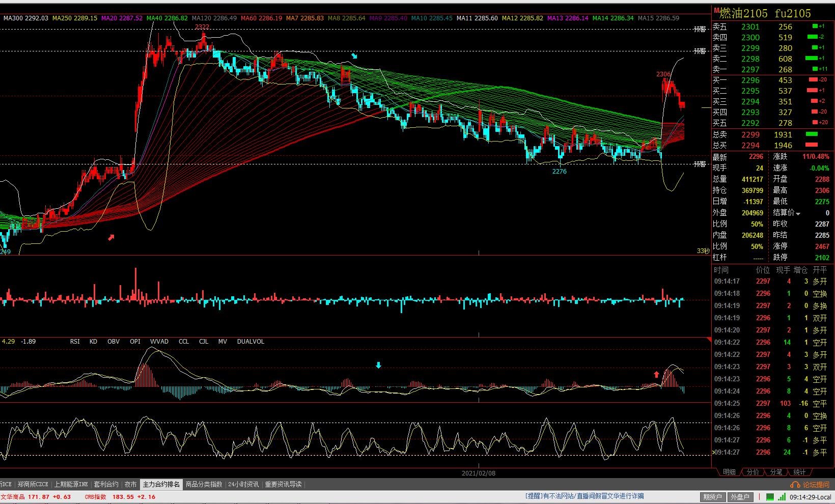Select the CJL indicator
Image resolution: width=835 pixels, height=504 pixels.
pyautogui.click(x=204, y=342)
